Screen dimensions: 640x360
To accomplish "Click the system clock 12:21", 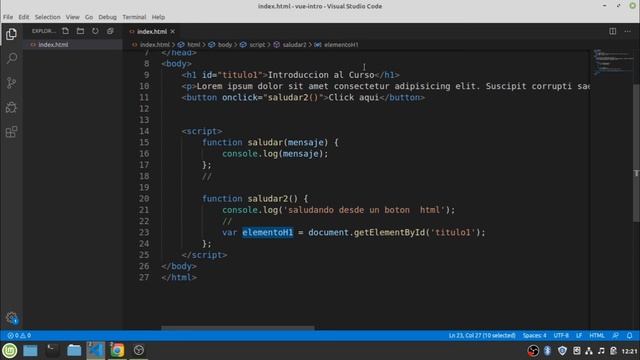I will click(x=629, y=351).
